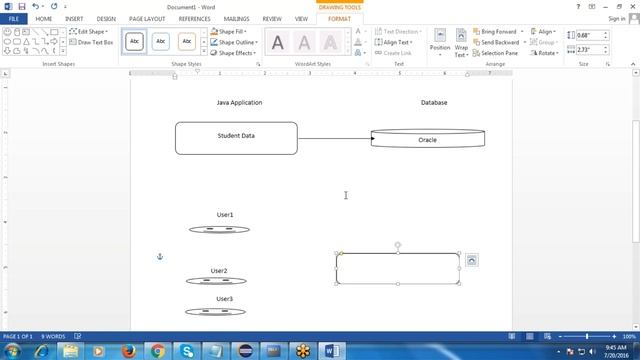Select the orange-outline Abc shape style
This screenshot has height=360, width=640.
click(187, 41)
